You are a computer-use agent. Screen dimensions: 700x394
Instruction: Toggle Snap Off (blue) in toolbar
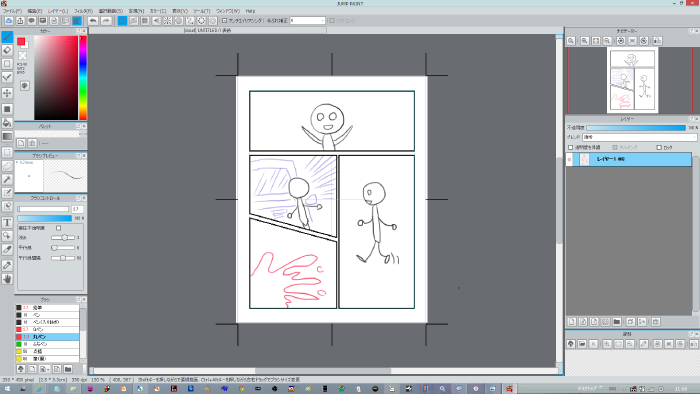click(x=122, y=21)
